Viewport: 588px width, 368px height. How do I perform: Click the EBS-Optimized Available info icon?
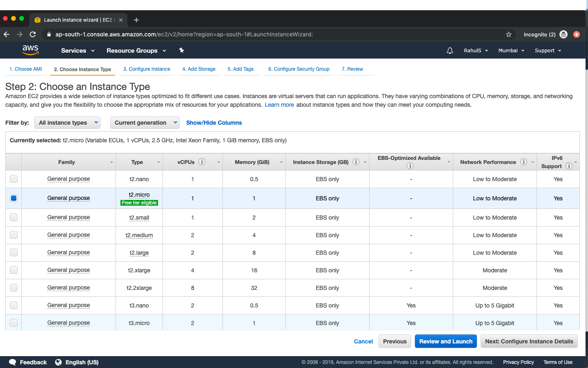410,166
